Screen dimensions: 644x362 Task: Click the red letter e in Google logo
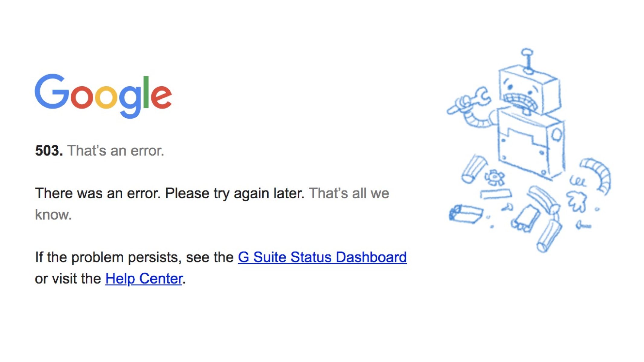point(161,97)
